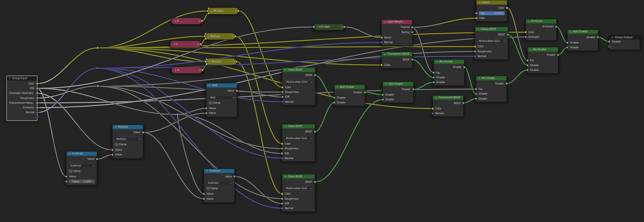The image size is (644, 222).
Task: Click the Roughness input socket of Glossy BSDF
Action: click(475, 51)
